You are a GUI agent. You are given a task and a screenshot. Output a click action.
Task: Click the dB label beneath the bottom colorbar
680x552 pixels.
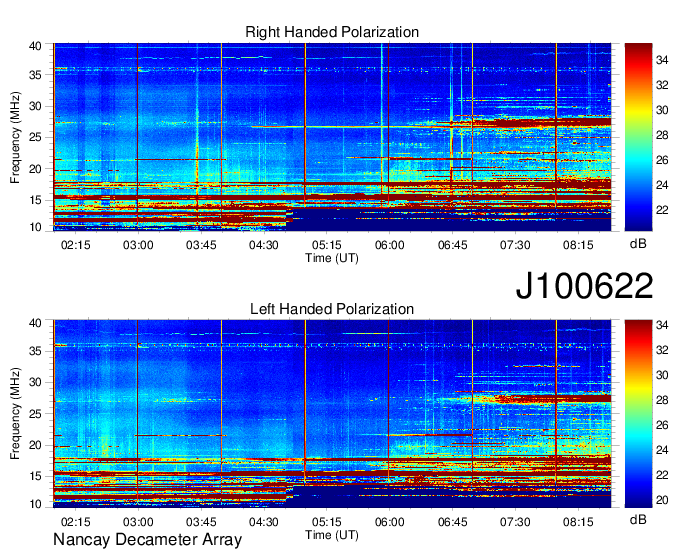point(638,519)
